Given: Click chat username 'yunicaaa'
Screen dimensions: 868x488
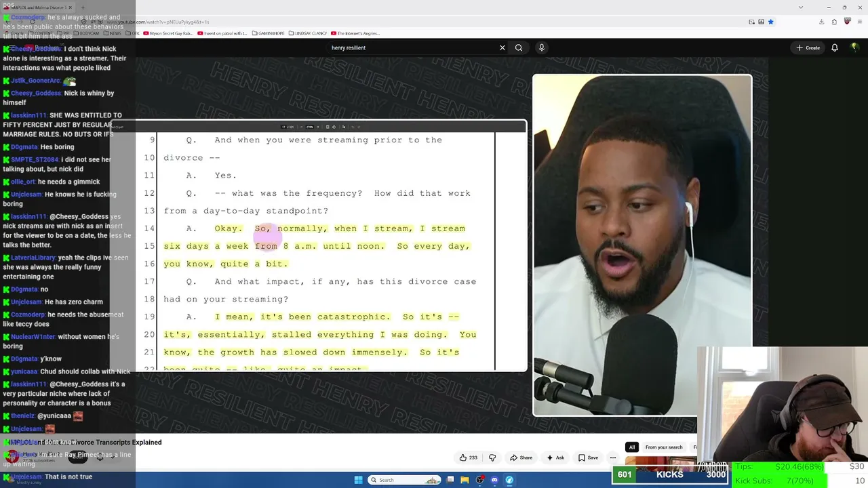Looking at the screenshot, I should (x=24, y=371).
